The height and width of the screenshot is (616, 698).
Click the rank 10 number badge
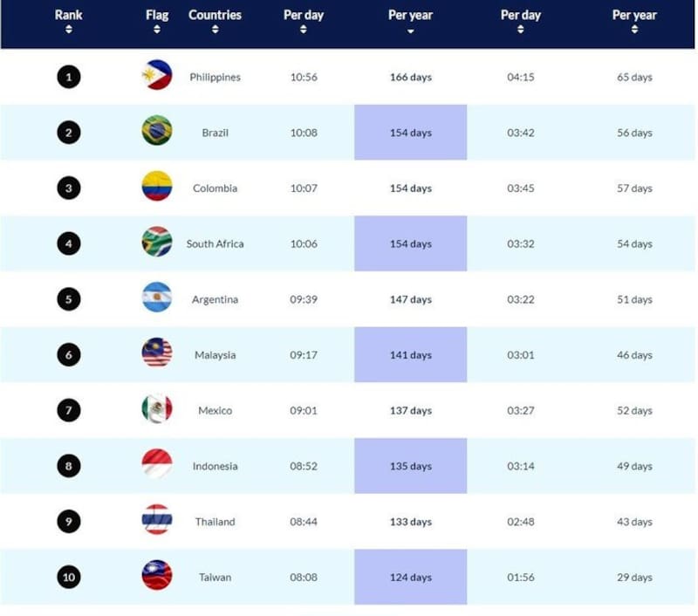[x=68, y=577]
